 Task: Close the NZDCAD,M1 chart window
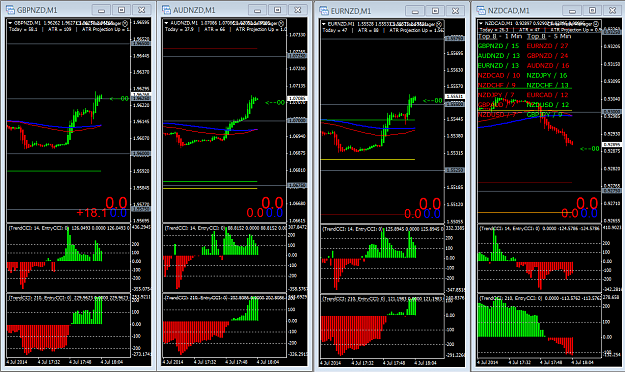pos(612,11)
